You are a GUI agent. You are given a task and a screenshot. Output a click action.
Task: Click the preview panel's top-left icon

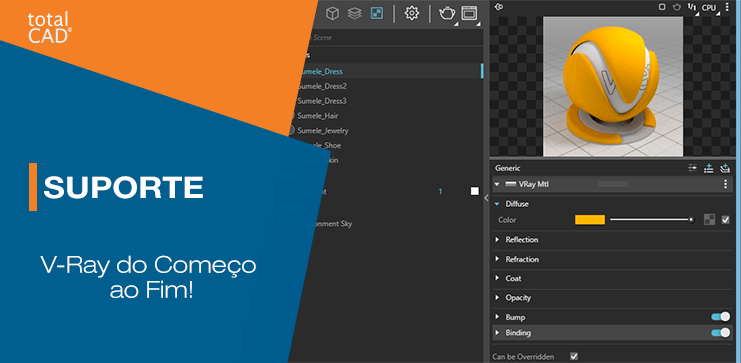[x=499, y=7]
